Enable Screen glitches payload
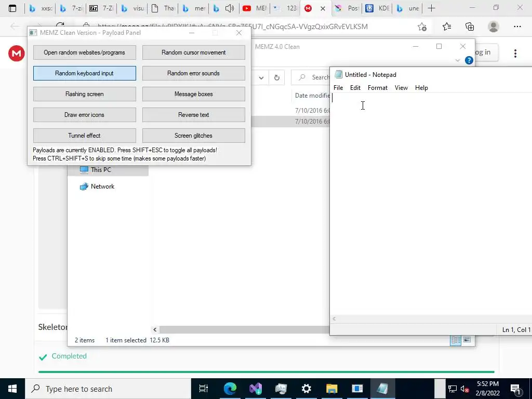 (193, 136)
